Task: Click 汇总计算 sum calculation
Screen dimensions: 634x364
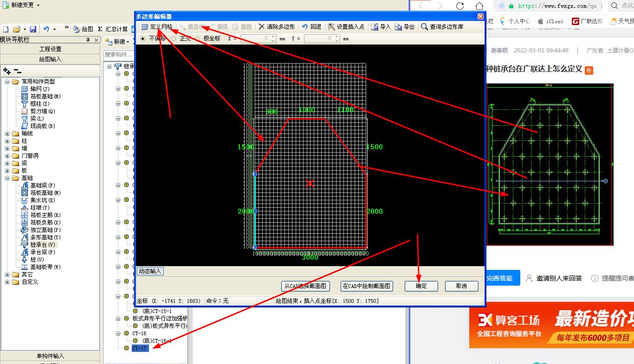Action: click(x=113, y=29)
